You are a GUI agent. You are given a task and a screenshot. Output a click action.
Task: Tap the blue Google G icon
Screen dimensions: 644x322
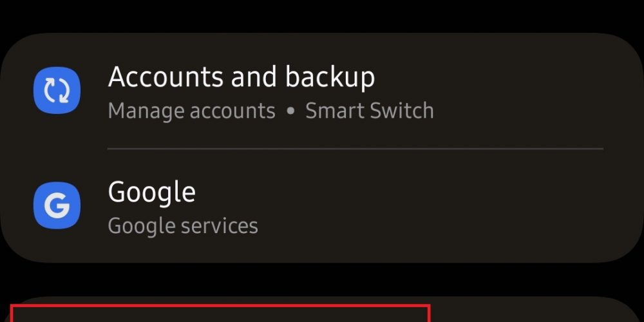[57, 206]
